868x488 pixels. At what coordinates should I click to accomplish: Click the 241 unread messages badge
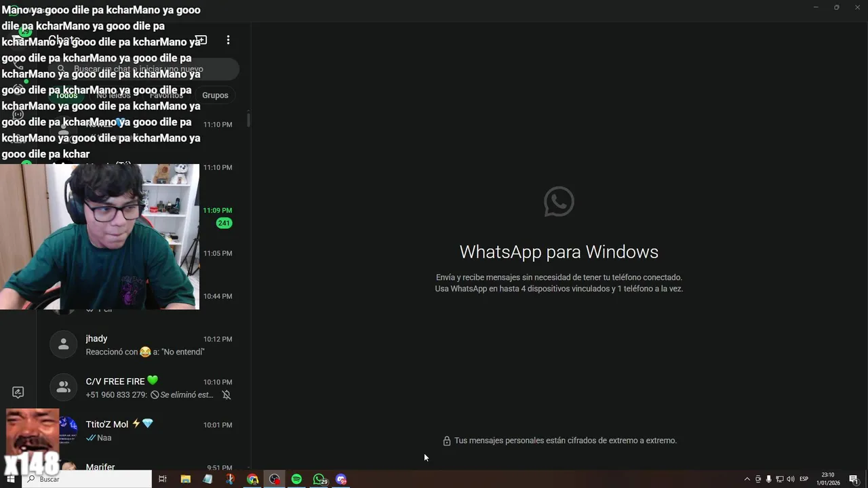pos(224,223)
